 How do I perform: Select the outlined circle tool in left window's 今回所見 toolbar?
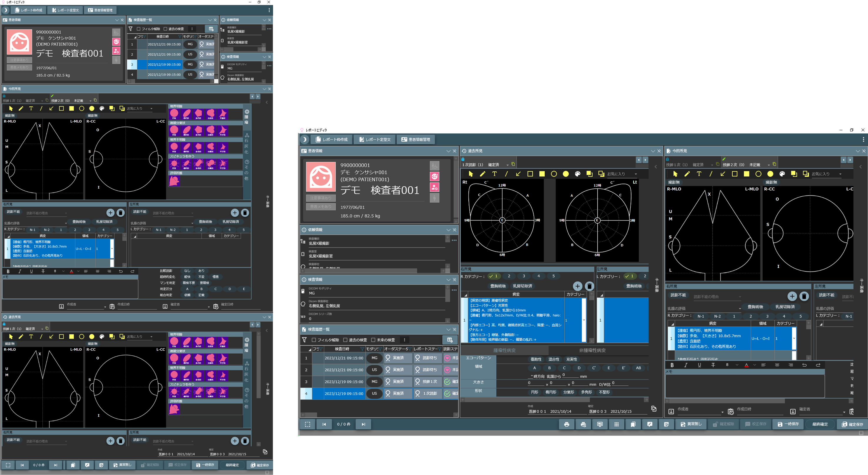(x=82, y=108)
